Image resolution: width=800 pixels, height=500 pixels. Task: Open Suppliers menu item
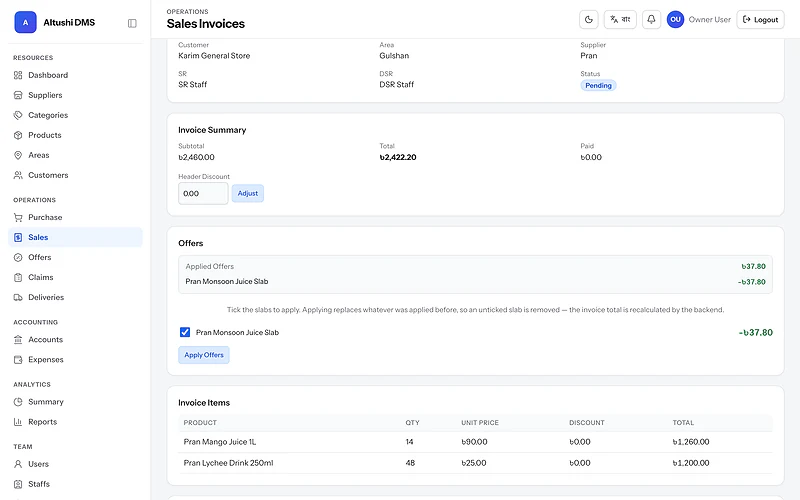(75, 95)
